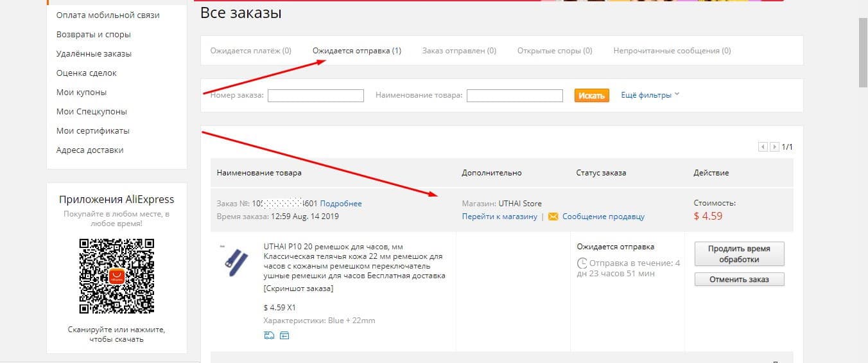The image size is (868, 363).
Task: Go to 'Мои сертификаты' in sidebar
Action: [93, 130]
